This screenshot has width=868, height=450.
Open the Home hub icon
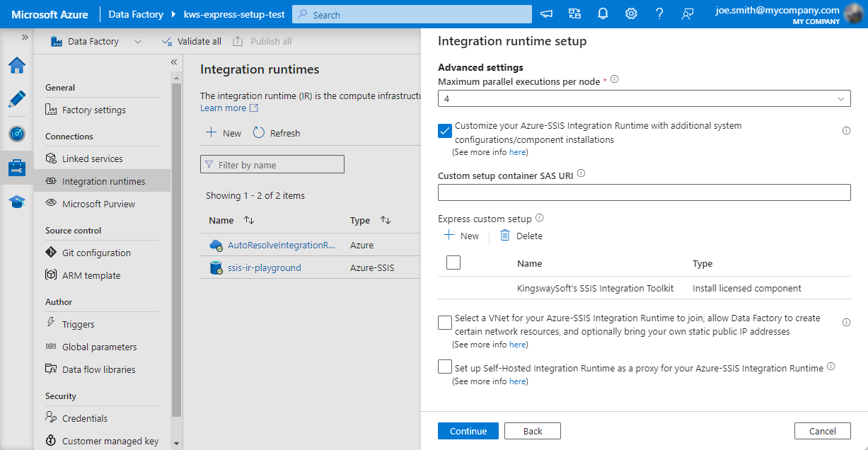pyautogui.click(x=17, y=65)
